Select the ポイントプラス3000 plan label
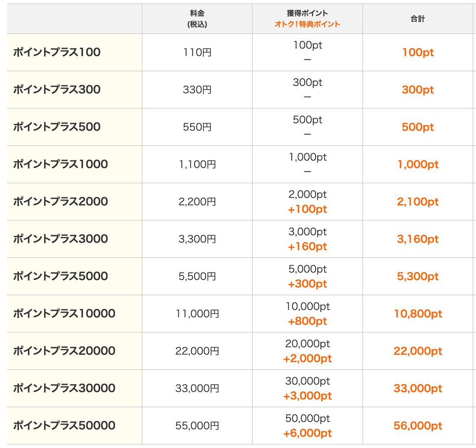This screenshot has width=476, height=448. point(61,239)
